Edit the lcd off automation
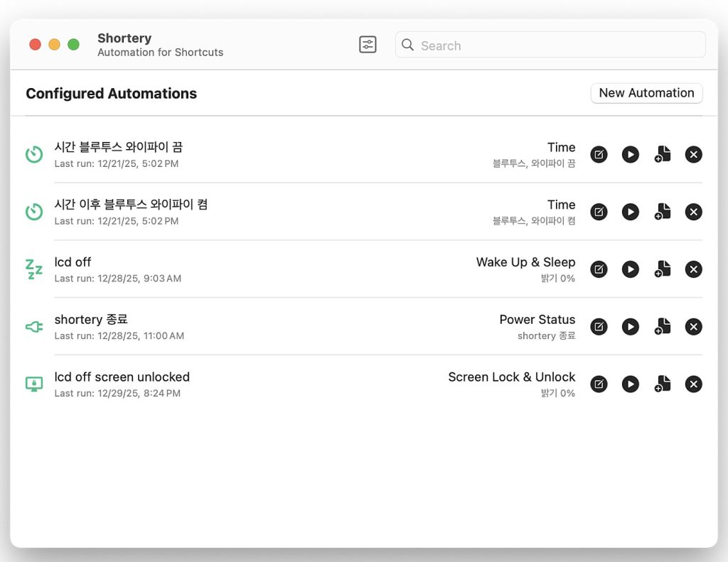This screenshot has width=728, height=562. 599,269
